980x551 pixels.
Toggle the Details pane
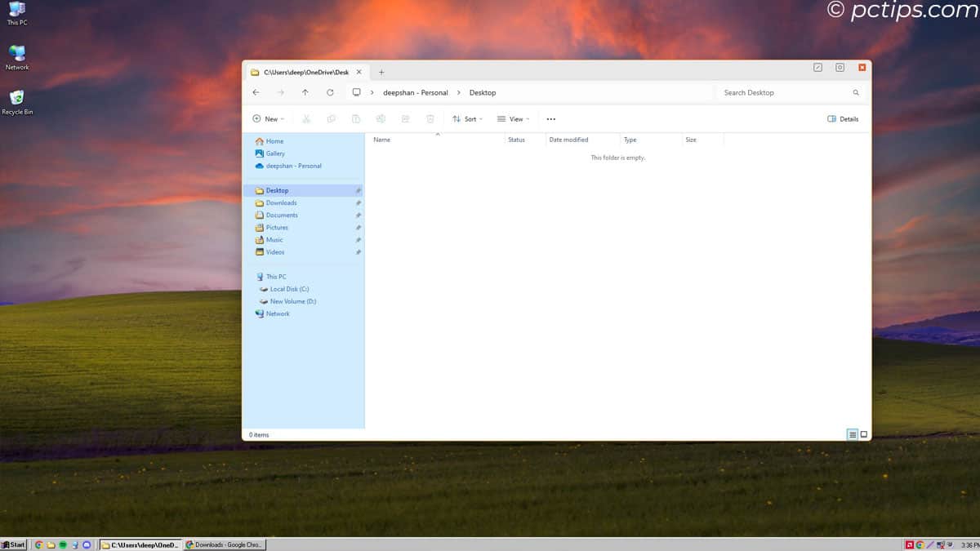(843, 118)
